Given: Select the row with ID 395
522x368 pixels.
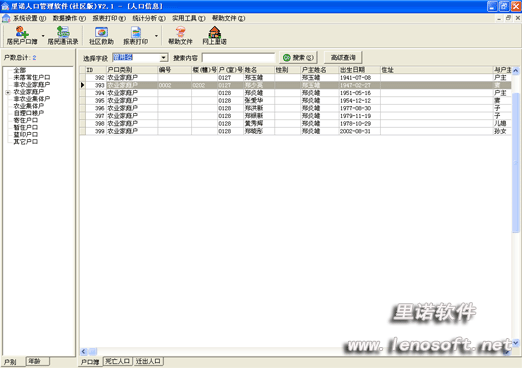Looking at the screenshot, I should click(x=295, y=101).
